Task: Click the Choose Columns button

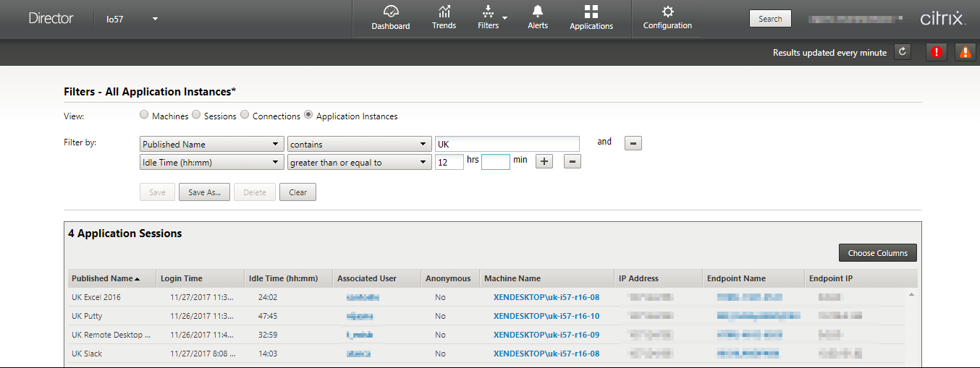Action: click(x=877, y=253)
